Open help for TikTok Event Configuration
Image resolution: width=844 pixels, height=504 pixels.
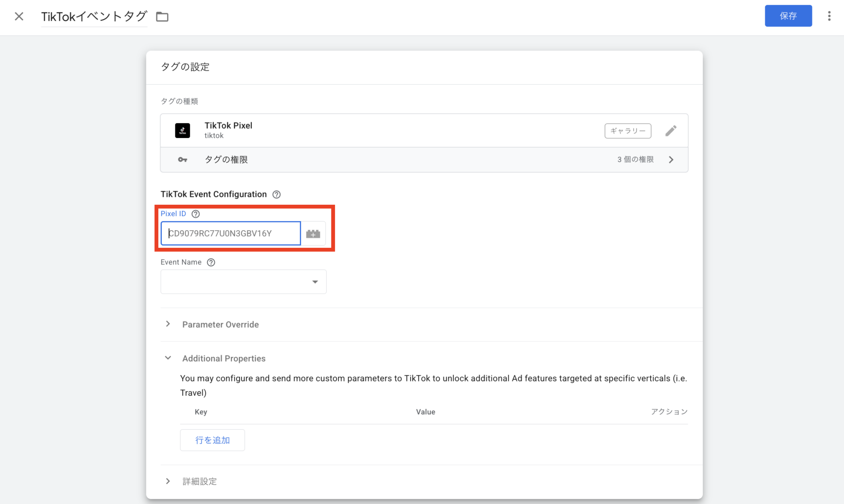point(276,194)
